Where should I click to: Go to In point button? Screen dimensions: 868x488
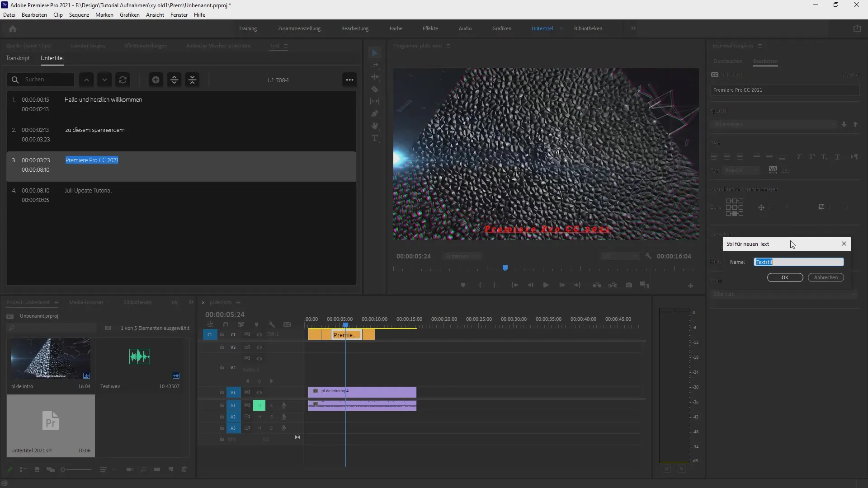tap(514, 285)
